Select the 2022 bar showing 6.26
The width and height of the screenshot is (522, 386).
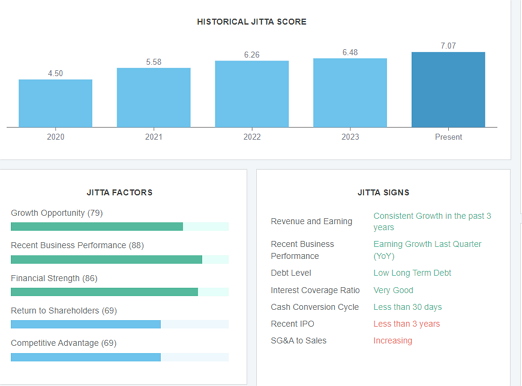click(252, 94)
